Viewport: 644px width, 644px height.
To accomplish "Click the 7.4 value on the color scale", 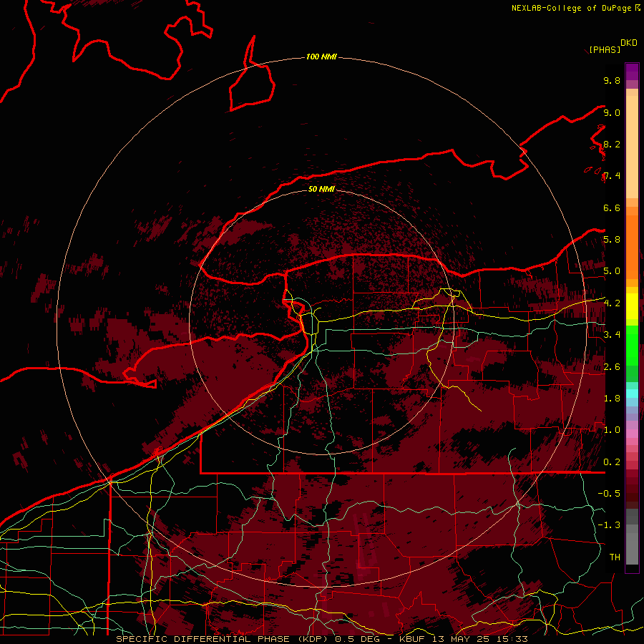I will pyautogui.click(x=612, y=176).
